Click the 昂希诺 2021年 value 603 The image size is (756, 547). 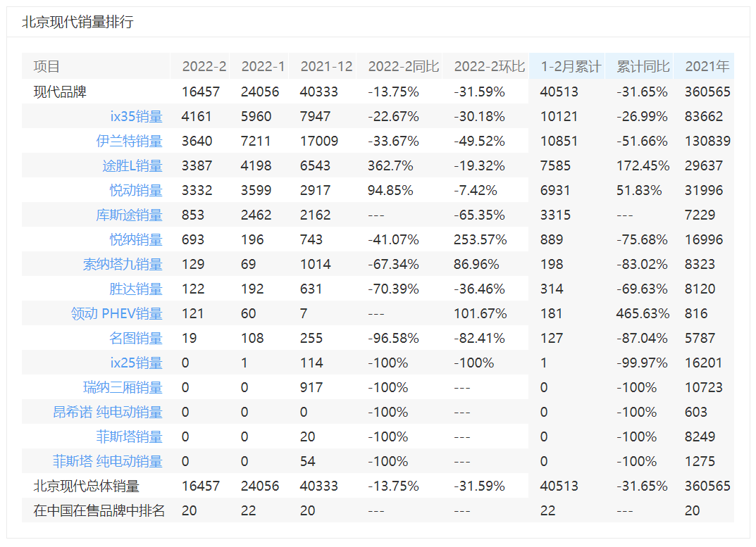click(x=695, y=412)
